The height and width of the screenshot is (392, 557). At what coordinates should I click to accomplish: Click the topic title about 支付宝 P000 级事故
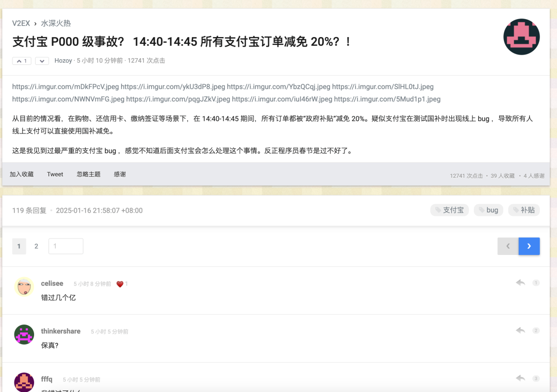tap(182, 42)
